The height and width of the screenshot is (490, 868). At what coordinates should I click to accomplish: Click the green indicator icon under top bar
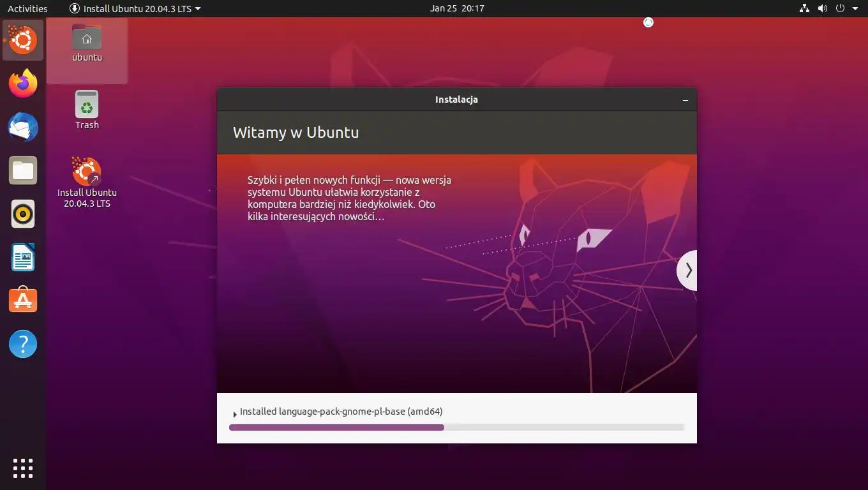tap(648, 22)
